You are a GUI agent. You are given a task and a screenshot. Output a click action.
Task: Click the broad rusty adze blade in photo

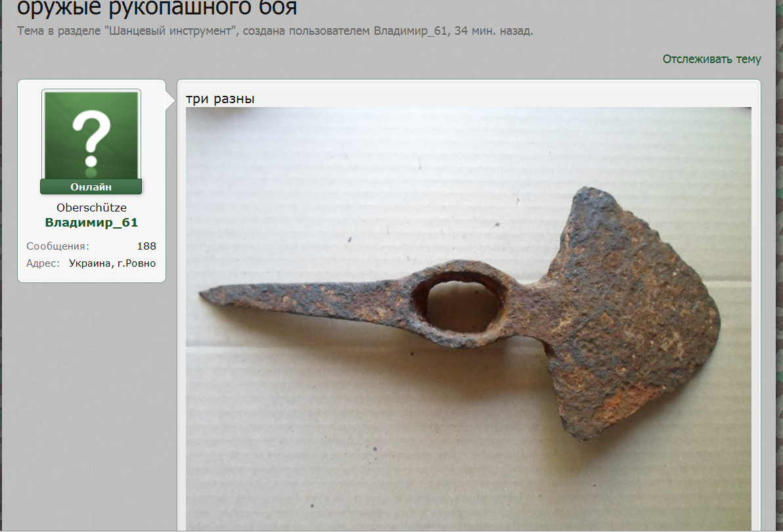tap(633, 315)
